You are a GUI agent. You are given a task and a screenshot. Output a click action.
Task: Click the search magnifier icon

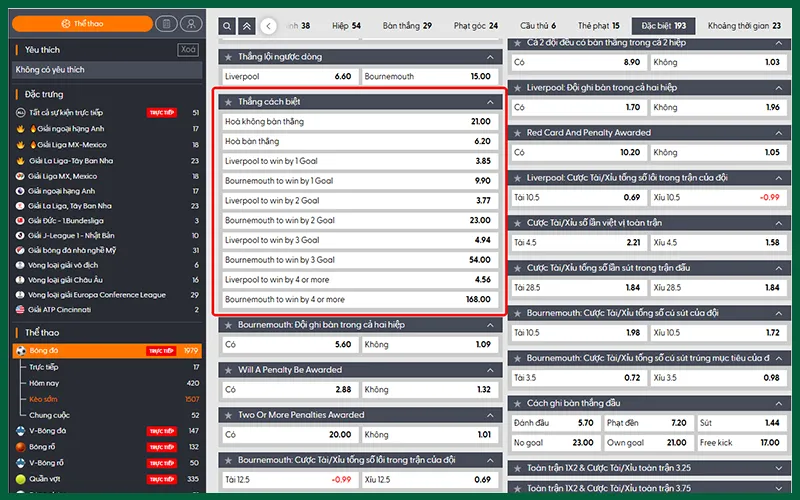point(227,26)
